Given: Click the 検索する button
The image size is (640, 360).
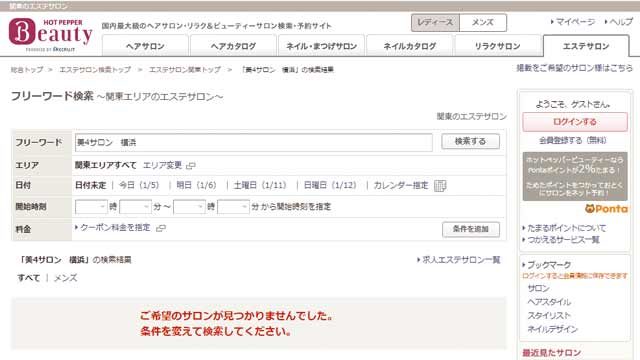Looking at the screenshot, I should tap(470, 141).
